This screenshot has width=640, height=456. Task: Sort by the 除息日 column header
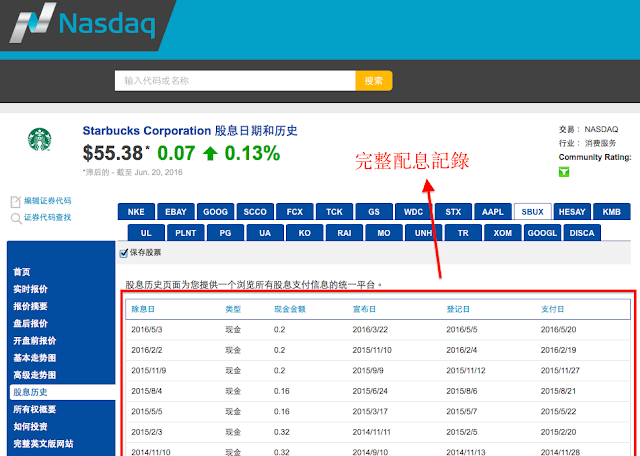(143, 309)
